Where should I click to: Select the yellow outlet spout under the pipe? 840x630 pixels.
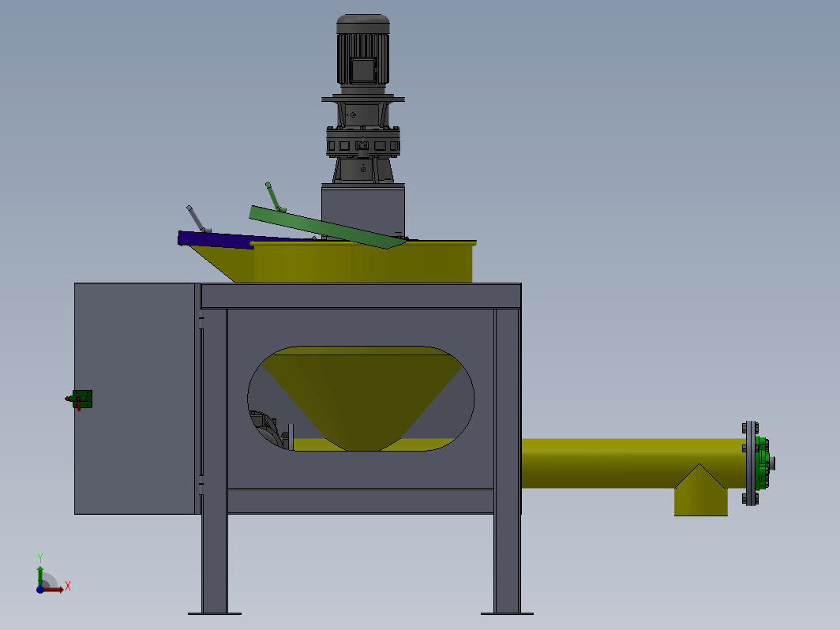tap(700, 496)
